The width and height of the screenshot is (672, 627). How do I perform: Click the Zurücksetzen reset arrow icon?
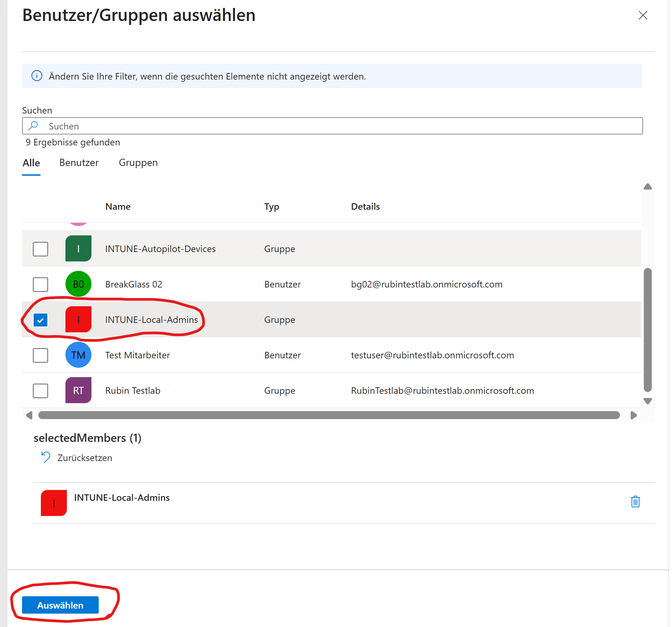click(x=46, y=457)
